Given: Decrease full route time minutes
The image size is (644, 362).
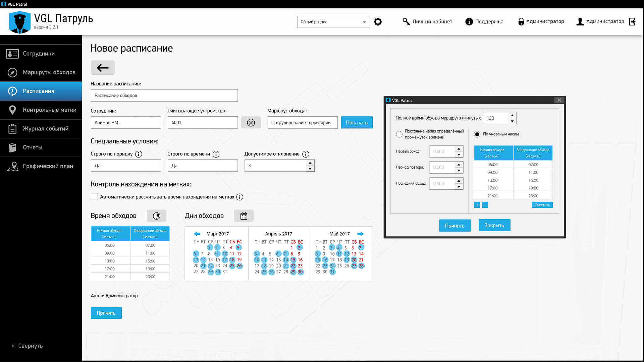Looking at the screenshot, I should pos(512,121).
